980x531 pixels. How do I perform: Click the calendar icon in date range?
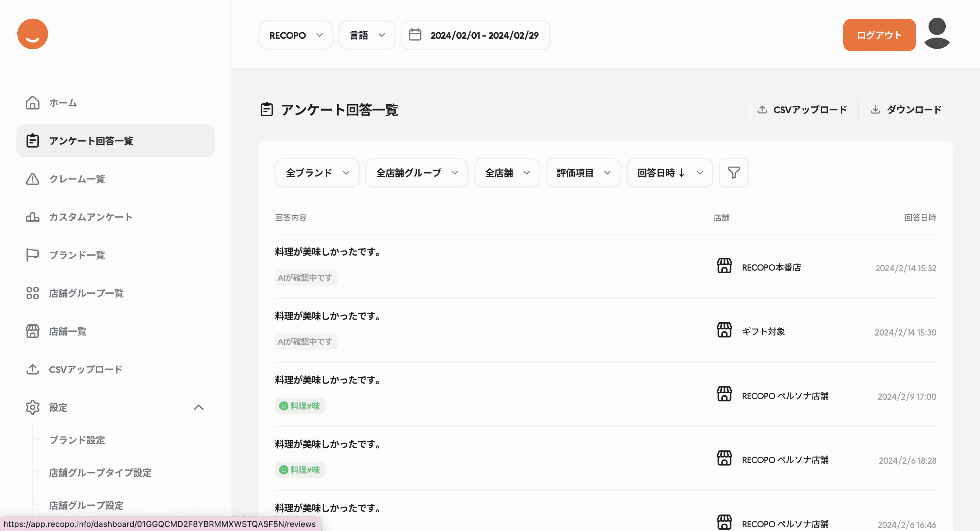[x=415, y=35]
